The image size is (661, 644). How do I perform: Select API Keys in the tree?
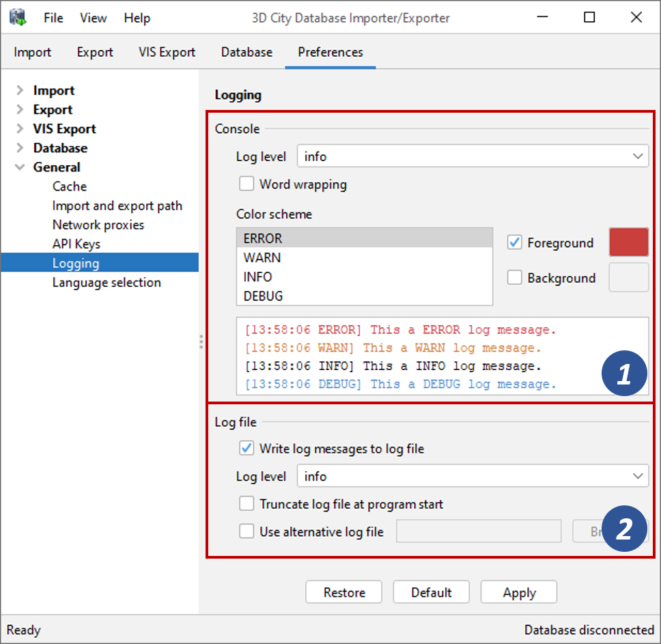[x=76, y=244]
